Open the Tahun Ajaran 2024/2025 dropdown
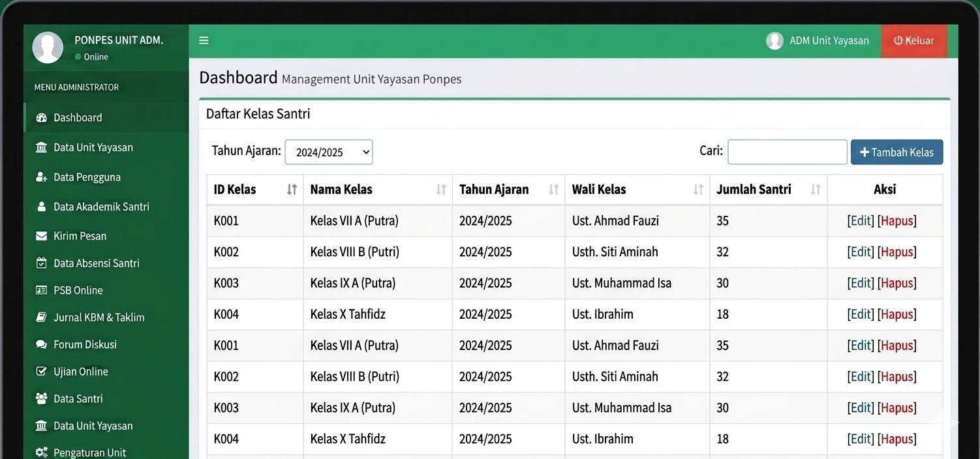Viewport: 980px width, 459px height. click(329, 152)
